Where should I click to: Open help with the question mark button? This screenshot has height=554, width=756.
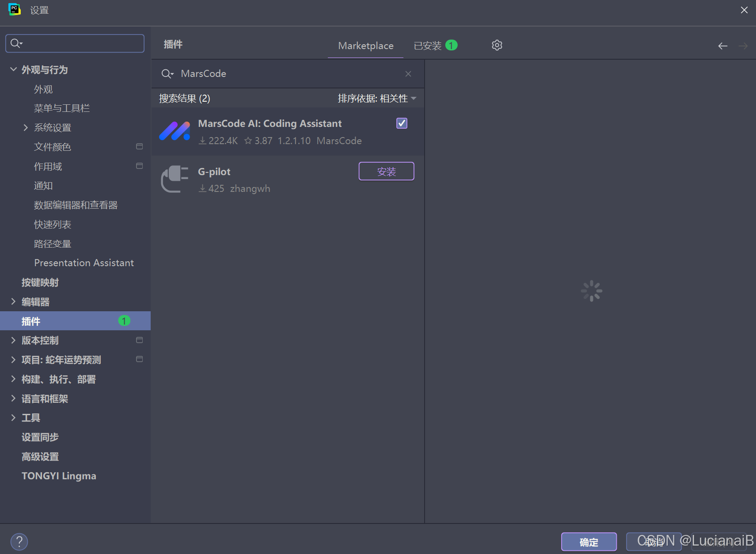[19, 542]
